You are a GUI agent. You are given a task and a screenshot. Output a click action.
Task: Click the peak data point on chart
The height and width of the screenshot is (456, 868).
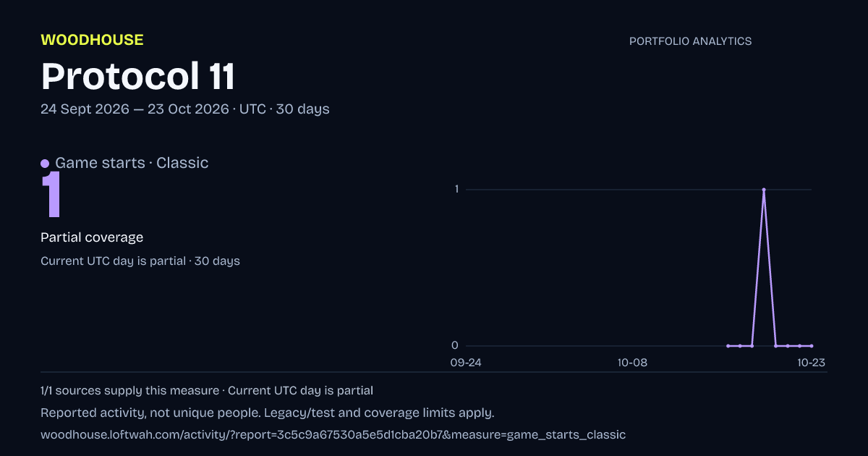(764, 190)
